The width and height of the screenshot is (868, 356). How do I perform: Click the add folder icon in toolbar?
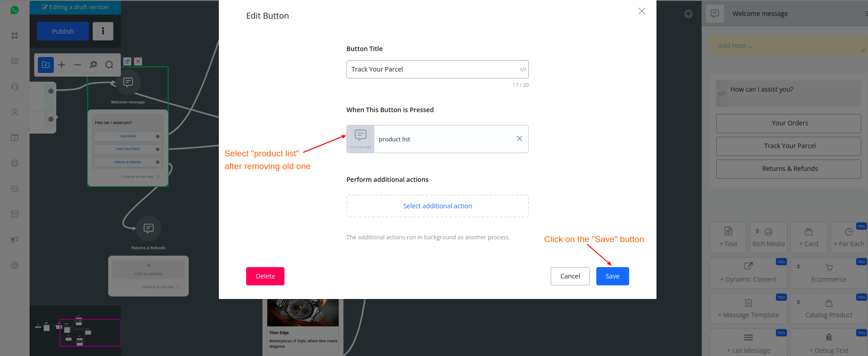[46, 65]
